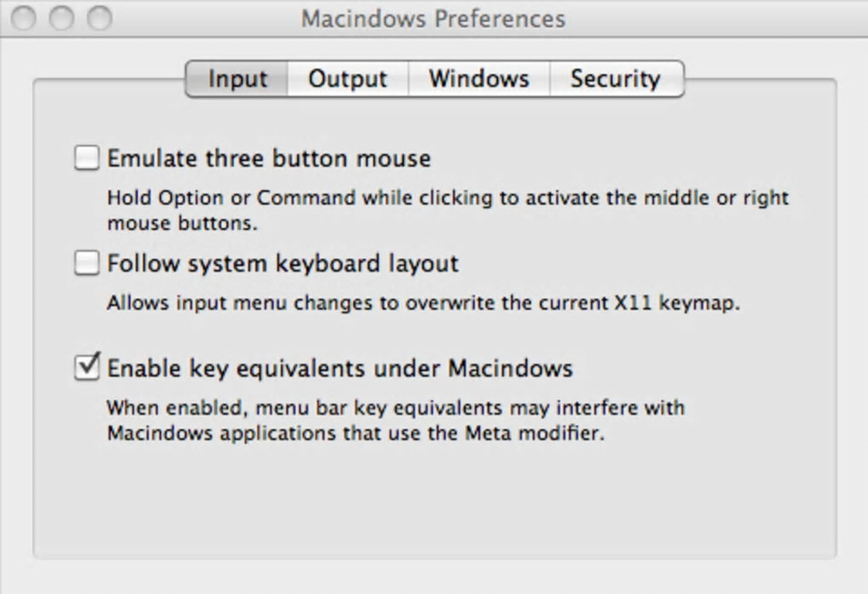
Task: Tick the Follow system keyboard layout checkbox
Action: (87, 264)
